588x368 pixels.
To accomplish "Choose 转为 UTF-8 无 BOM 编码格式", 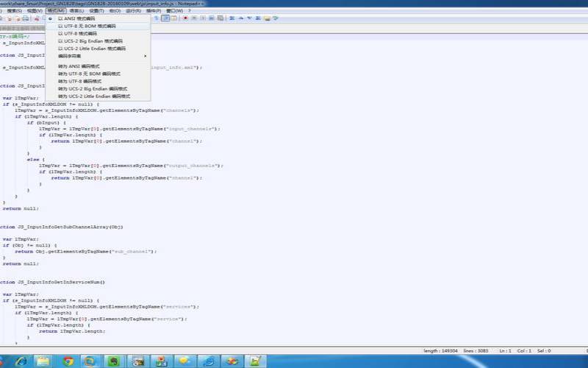I will pos(98,74).
